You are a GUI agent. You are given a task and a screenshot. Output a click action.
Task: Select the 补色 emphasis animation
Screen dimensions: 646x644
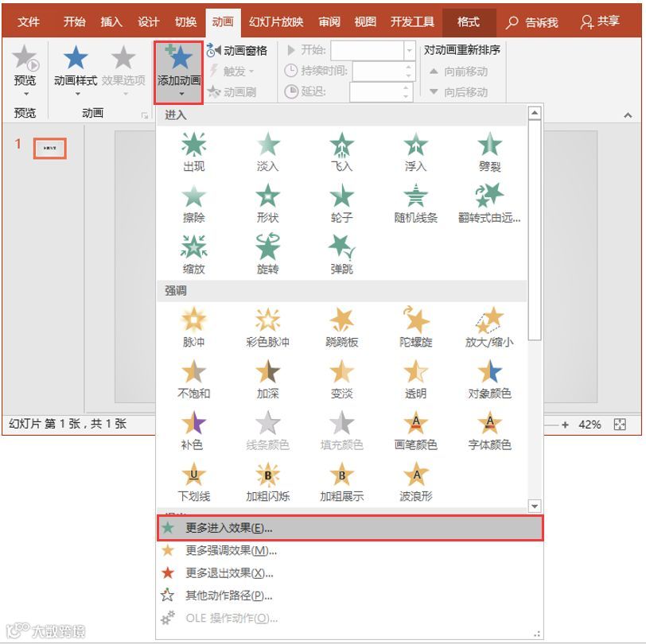click(x=193, y=430)
